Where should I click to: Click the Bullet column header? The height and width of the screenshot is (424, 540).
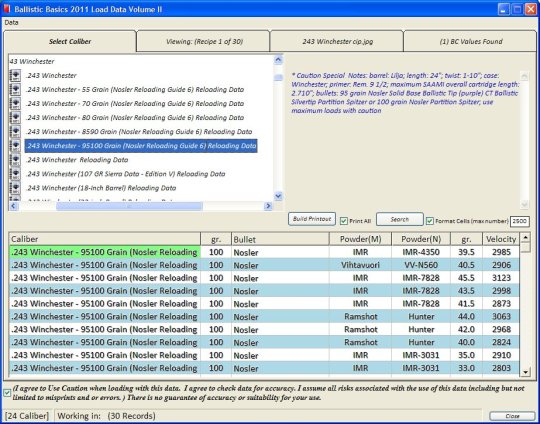click(x=280, y=239)
